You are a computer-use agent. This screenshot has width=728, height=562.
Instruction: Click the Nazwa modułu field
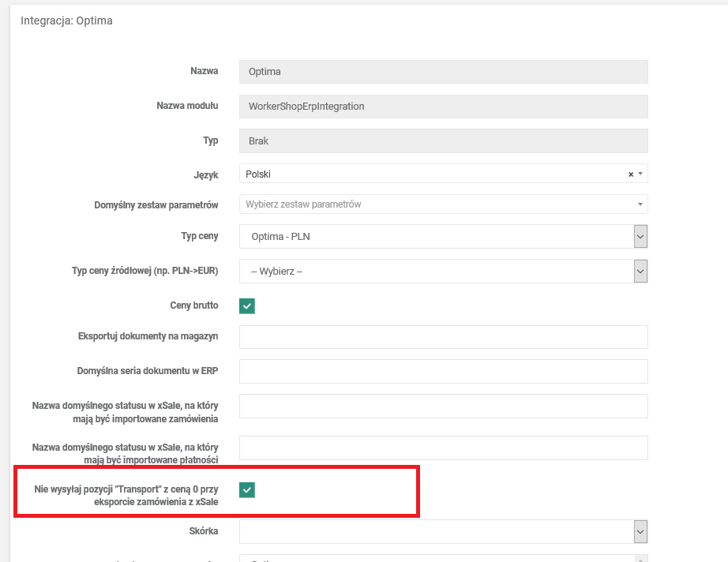[x=443, y=107]
